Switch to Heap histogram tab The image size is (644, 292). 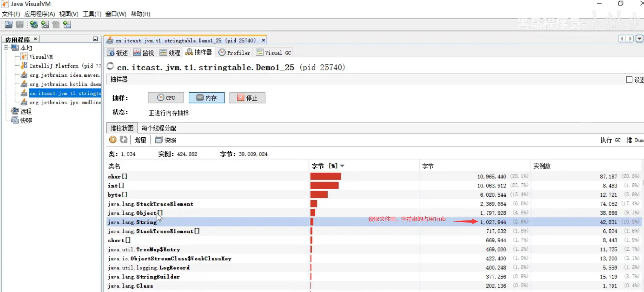point(122,128)
